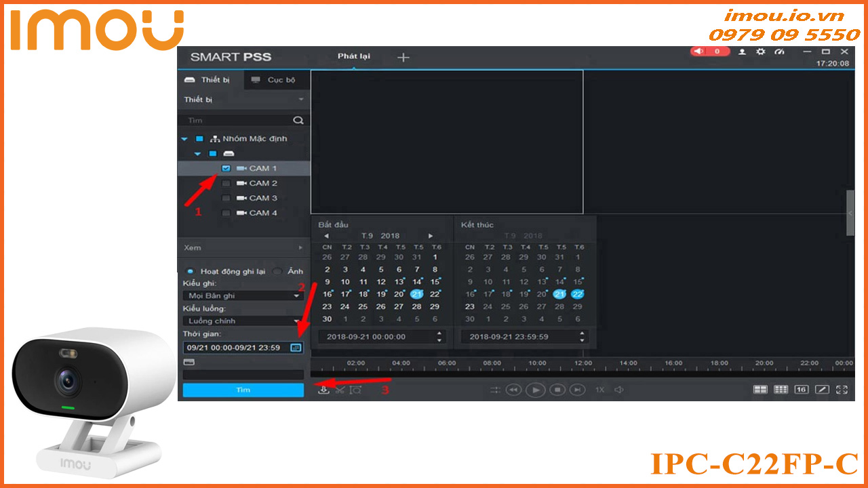The image size is (868, 488).
Task: Click the search magnifier in device panel
Action: (x=298, y=120)
